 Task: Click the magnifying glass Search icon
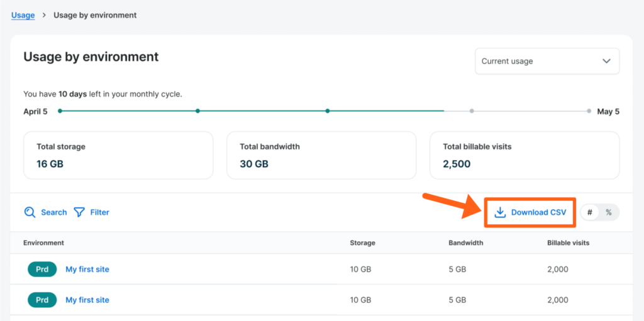click(x=30, y=212)
